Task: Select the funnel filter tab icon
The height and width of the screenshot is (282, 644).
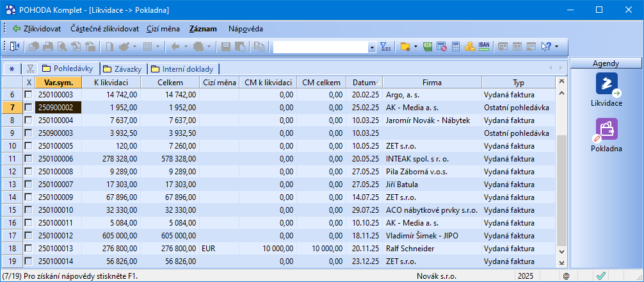Action: 29,68
